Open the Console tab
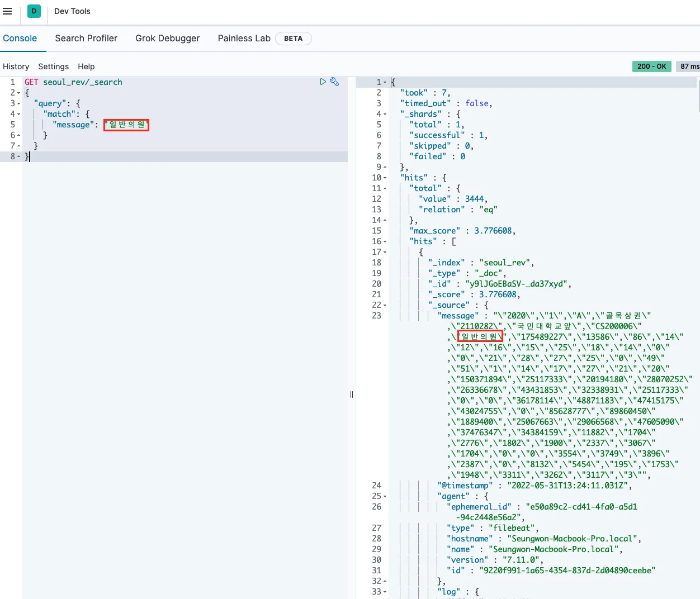The height and width of the screenshot is (599, 700). click(x=20, y=39)
